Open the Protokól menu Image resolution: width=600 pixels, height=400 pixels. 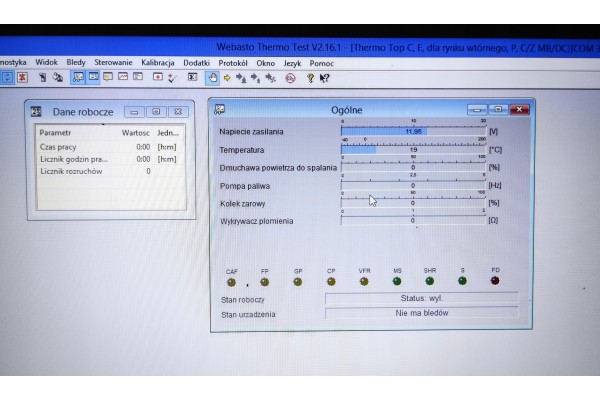click(233, 63)
